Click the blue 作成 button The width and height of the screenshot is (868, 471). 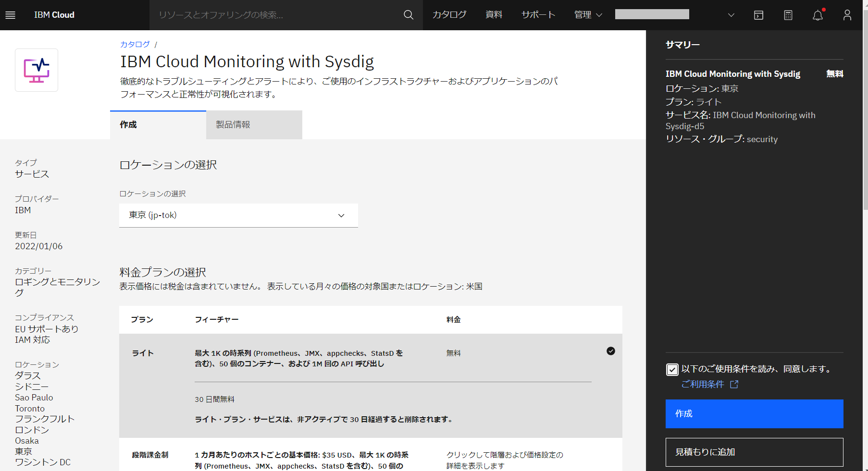pyautogui.click(x=754, y=414)
